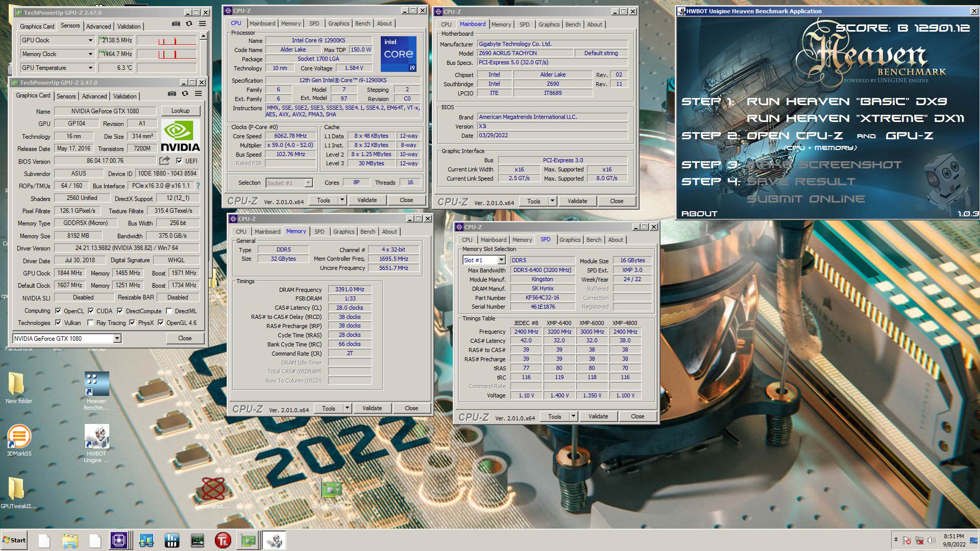Screen dimensions: 980x551
Task: Open the Bench tab in CPU-Z CPU window
Action: (x=362, y=23)
